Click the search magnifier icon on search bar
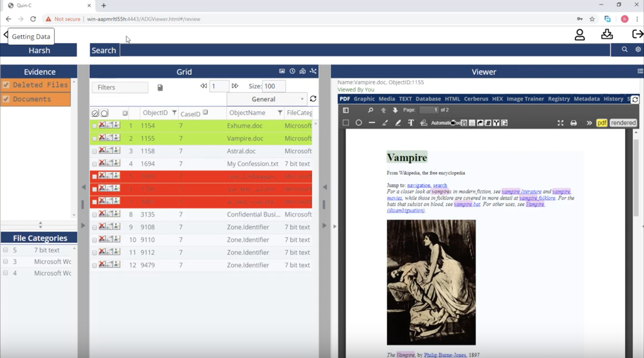The image size is (644, 358). coord(625,49)
